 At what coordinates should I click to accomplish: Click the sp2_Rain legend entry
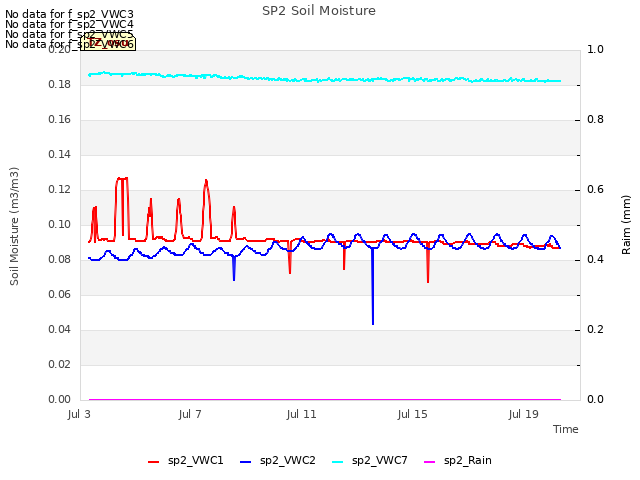458,460
